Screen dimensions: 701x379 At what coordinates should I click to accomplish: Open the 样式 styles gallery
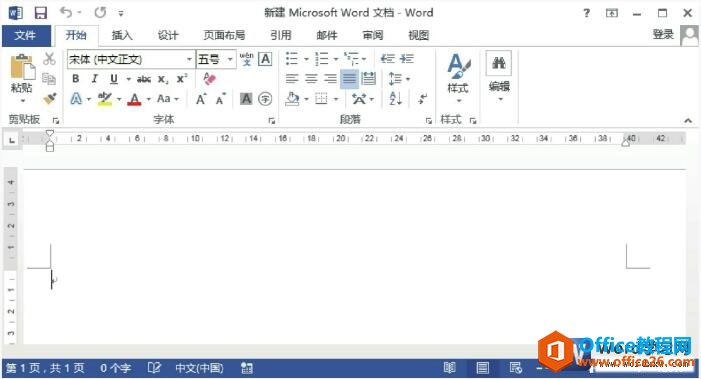(458, 78)
